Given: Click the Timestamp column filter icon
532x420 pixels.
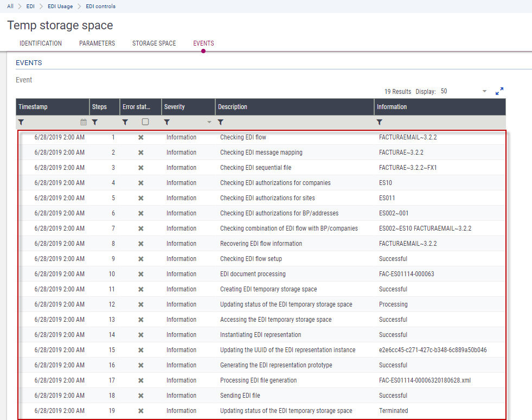Looking at the screenshot, I should click(x=21, y=122).
